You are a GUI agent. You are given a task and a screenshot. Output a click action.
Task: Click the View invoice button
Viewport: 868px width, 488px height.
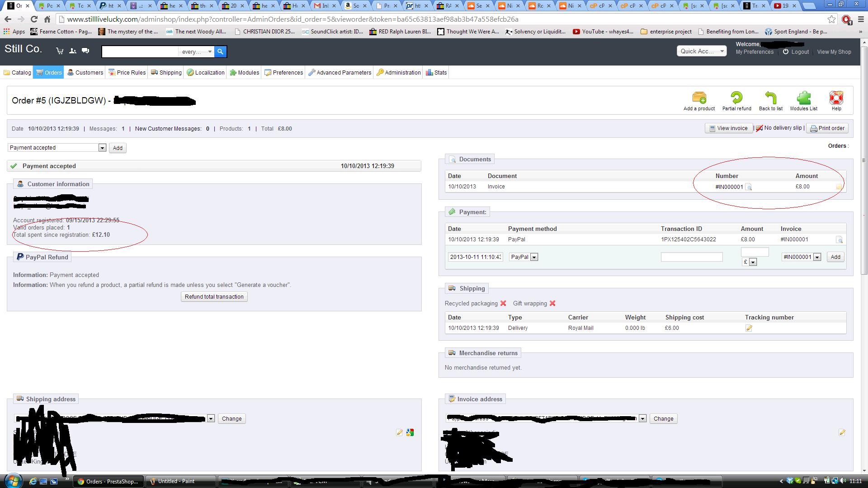(728, 128)
